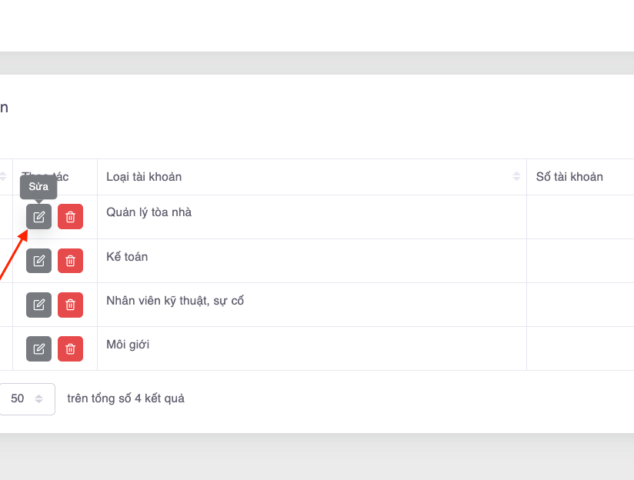The image size is (634, 480).
Task: Select the Quản lý tòa nhà cell text
Action: pyautogui.click(x=148, y=212)
